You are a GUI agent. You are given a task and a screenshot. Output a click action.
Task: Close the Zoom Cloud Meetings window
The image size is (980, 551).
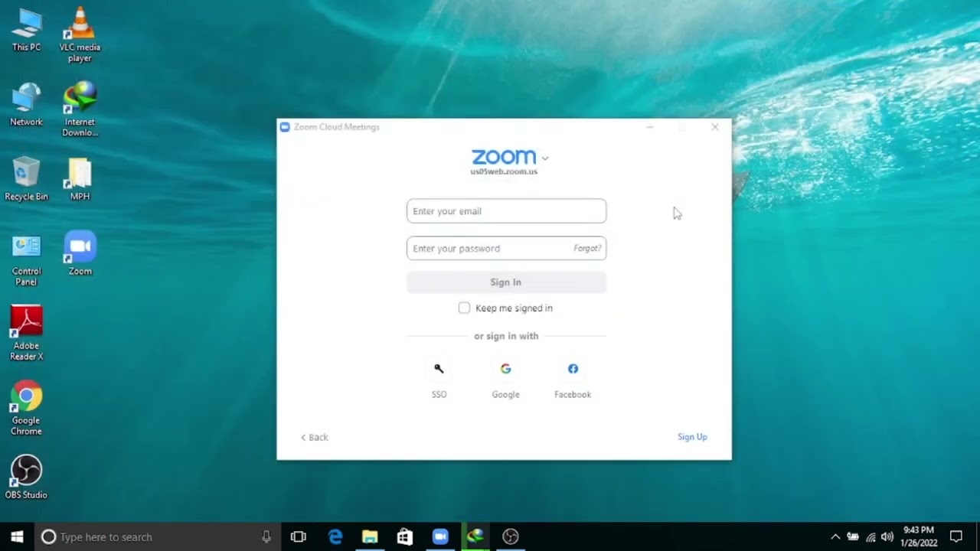(x=715, y=127)
